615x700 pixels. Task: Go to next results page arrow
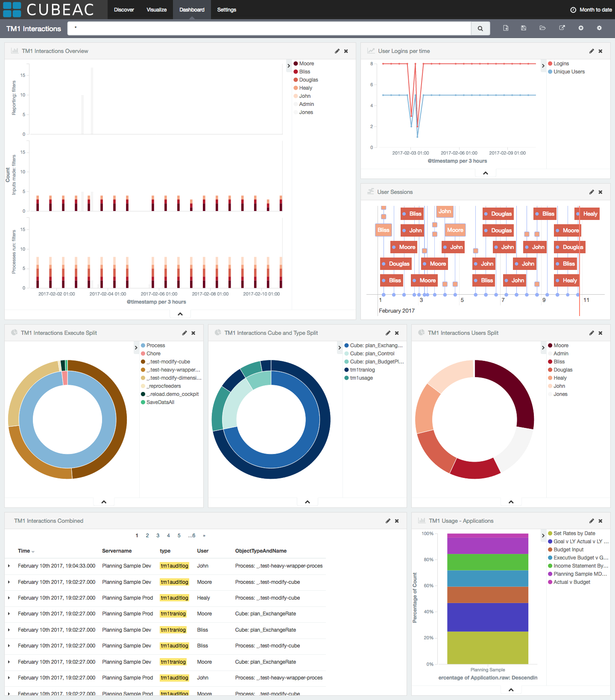(204, 536)
